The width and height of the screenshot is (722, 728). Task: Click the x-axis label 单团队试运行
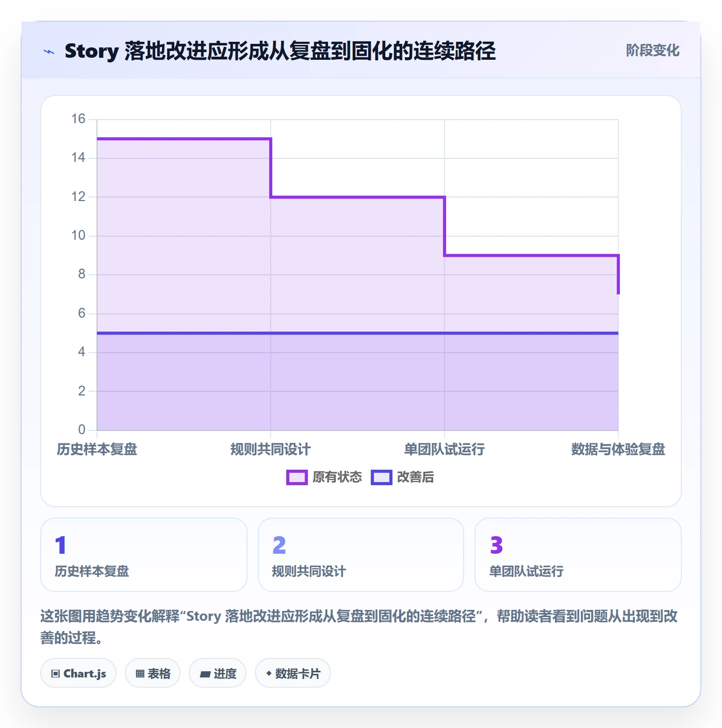445,449
